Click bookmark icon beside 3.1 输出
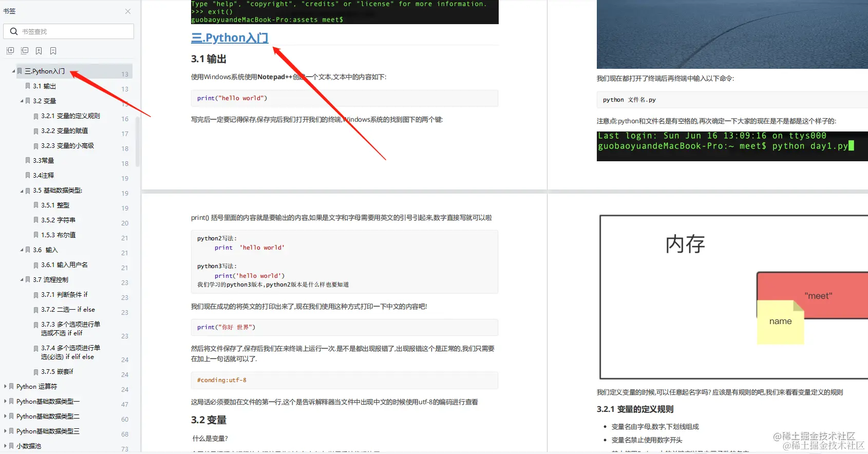 (x=28, y=86)
